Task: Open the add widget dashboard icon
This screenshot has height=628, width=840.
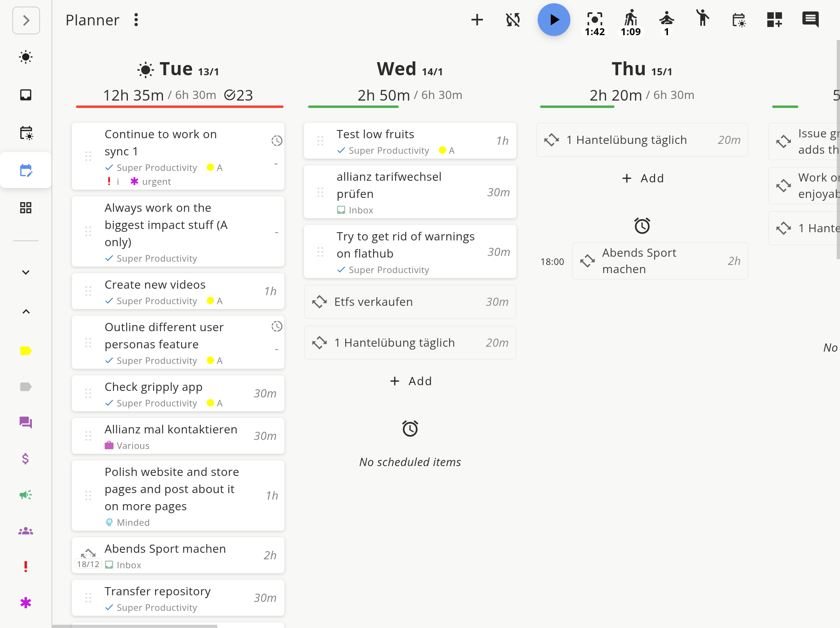Action: [775, 19]
